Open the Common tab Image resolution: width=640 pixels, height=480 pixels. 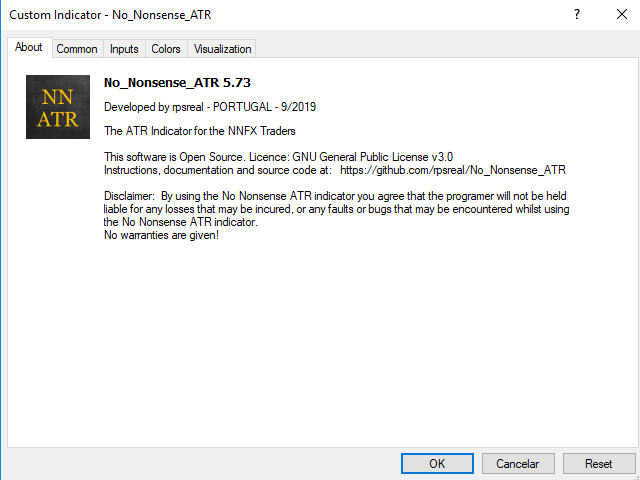[x=77, y=49]
